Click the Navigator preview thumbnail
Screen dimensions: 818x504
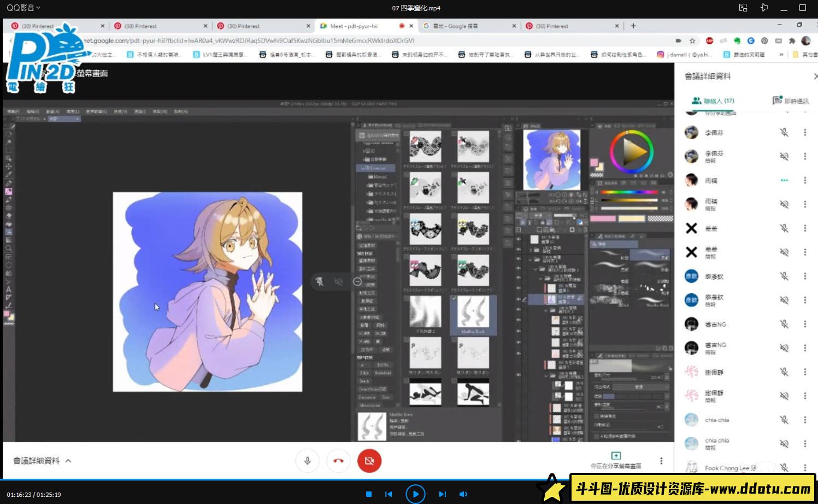click(x=552, y=159)
